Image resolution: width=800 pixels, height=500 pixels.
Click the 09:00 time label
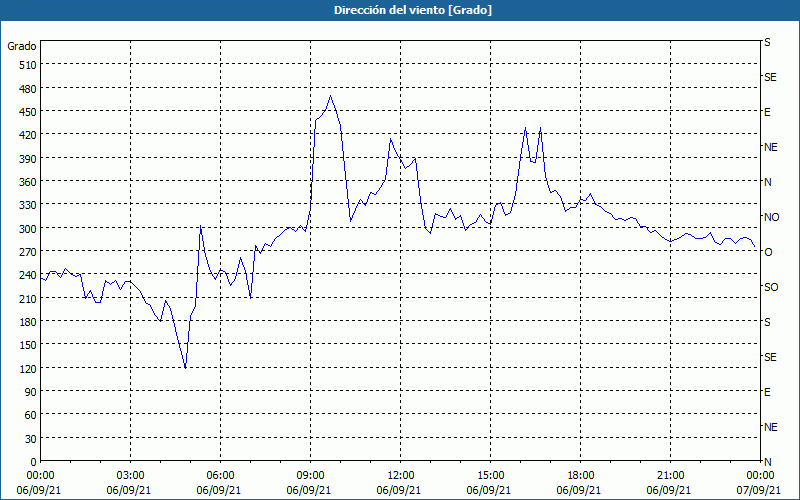[310, 476]
